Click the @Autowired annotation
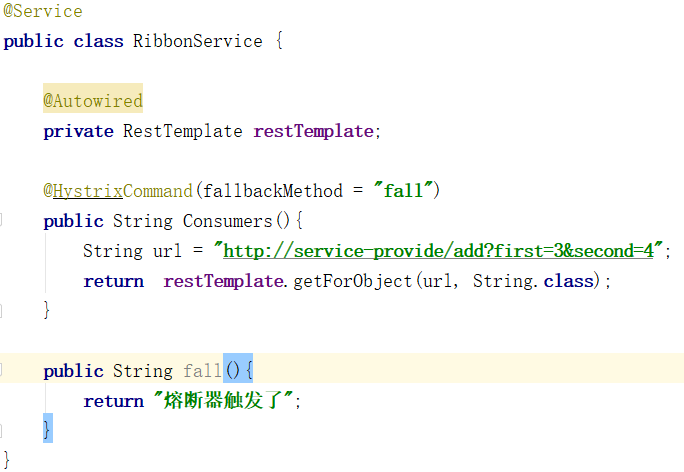684x472 pixels. click(93, 101)
